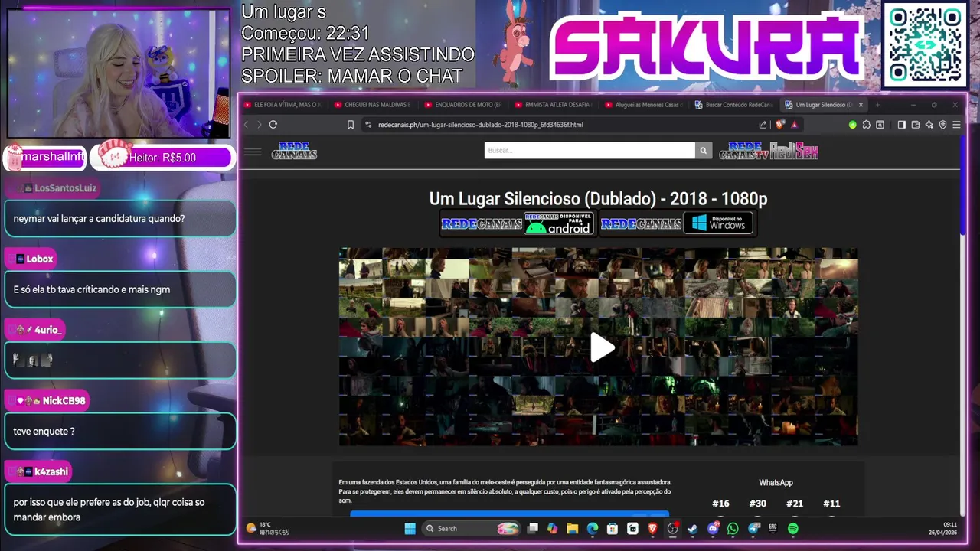Open Brave browser from the taskbar
The height and width of the screenshot is (551, 980).
(652, 528)
